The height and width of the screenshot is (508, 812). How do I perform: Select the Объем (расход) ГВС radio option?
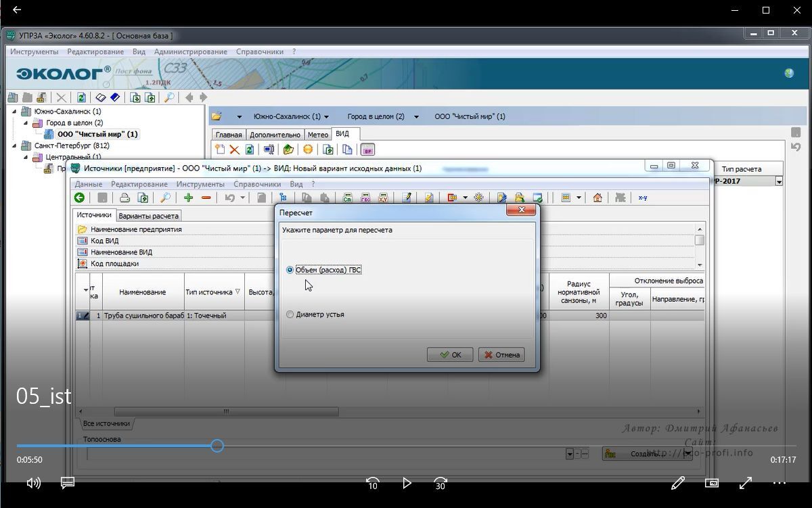click(x=290, y=270)
